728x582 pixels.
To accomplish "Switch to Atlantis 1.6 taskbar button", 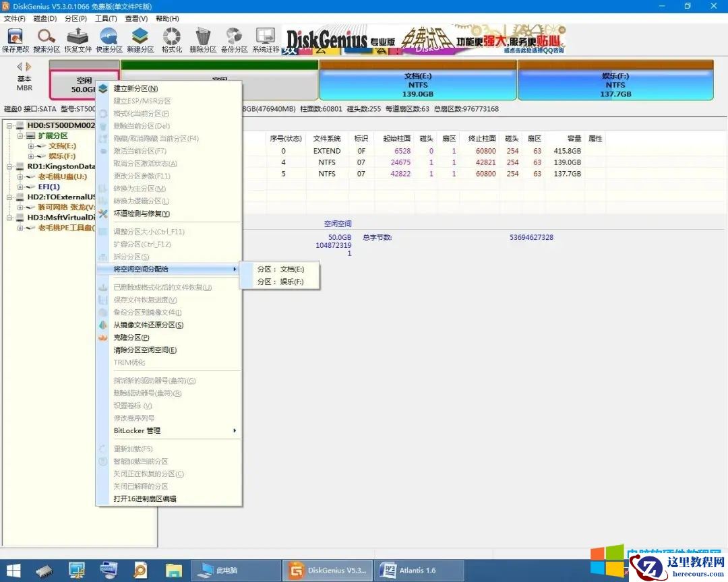I will tap(419, 571).
